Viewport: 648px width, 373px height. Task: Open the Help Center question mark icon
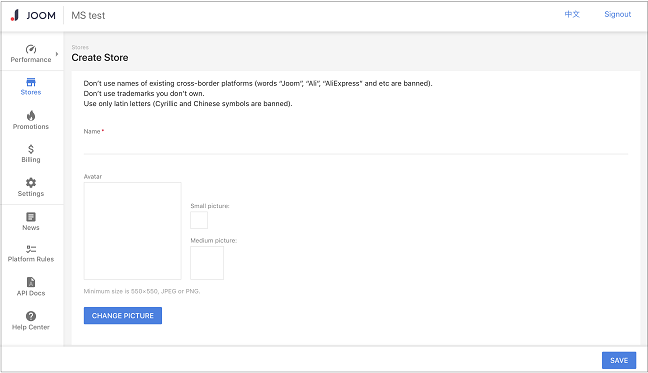pyautogui.click(x=31, y=316)
